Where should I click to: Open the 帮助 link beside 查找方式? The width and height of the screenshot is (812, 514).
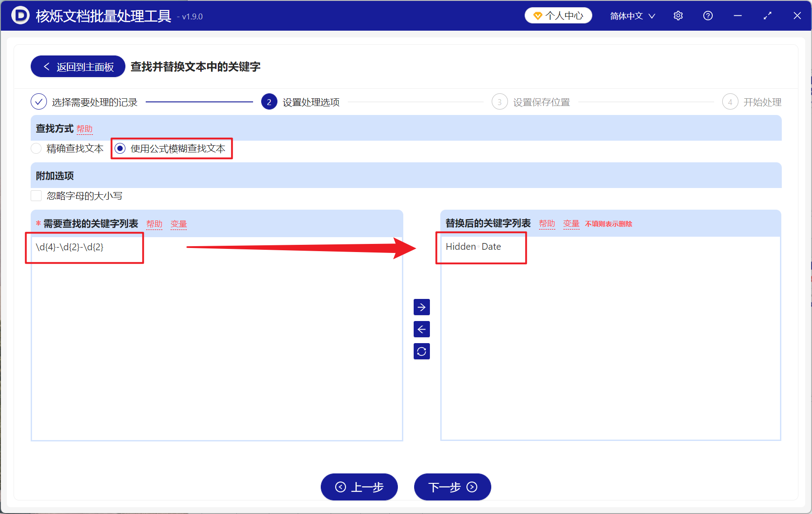pos(85,129)
